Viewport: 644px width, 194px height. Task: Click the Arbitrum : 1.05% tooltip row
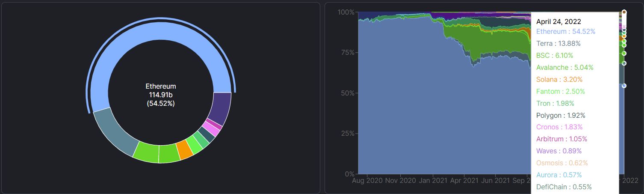coord(561,139)
